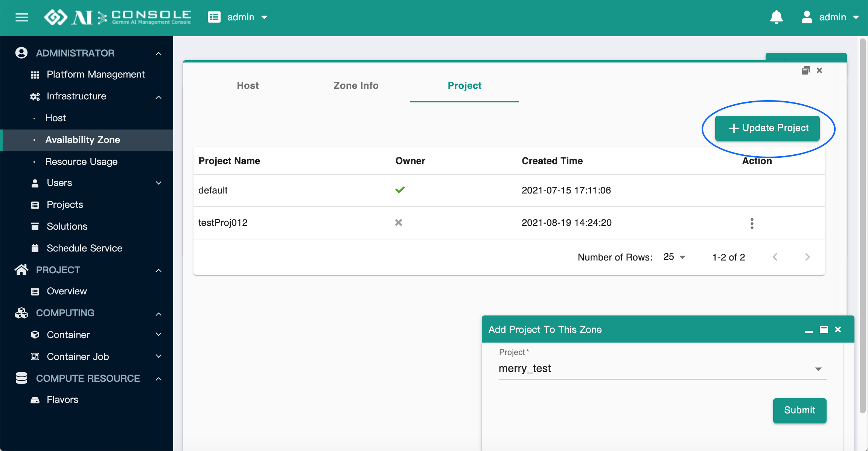Click the Container Job icon

pos(35,357)
